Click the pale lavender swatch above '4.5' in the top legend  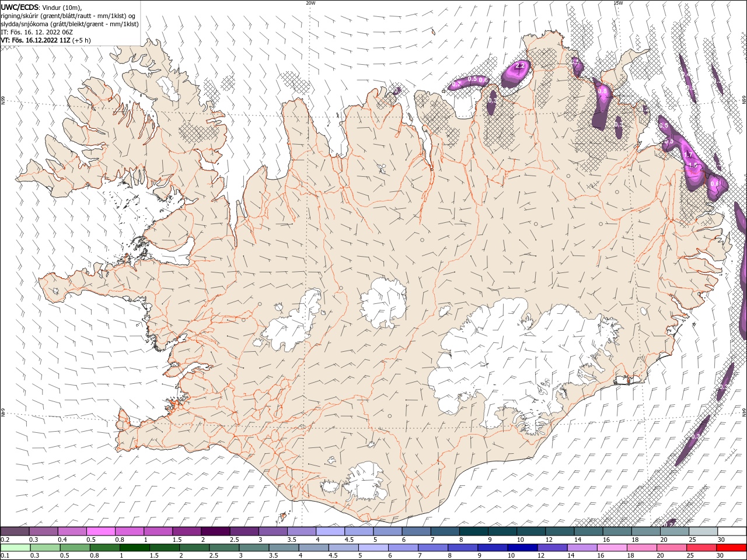point(359,531)
